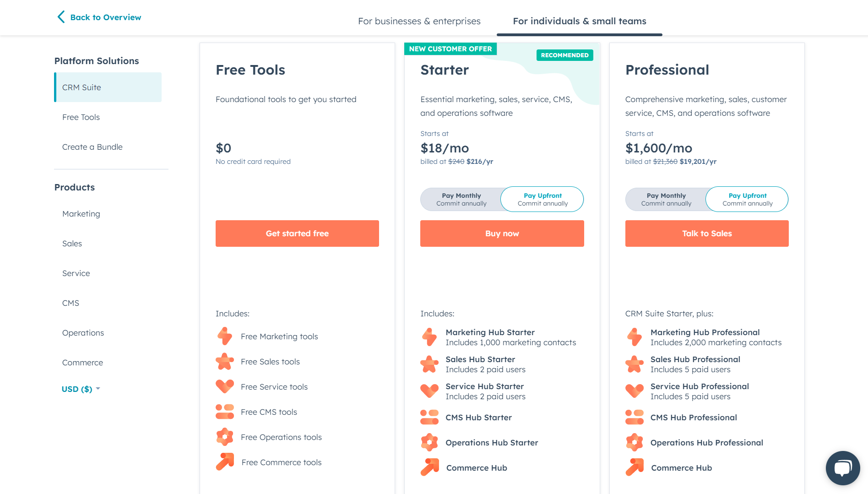Viewport: 868px width, 494px height.
Task: Click Buy now on the Starter plan
Action: [x=502, y=233]
